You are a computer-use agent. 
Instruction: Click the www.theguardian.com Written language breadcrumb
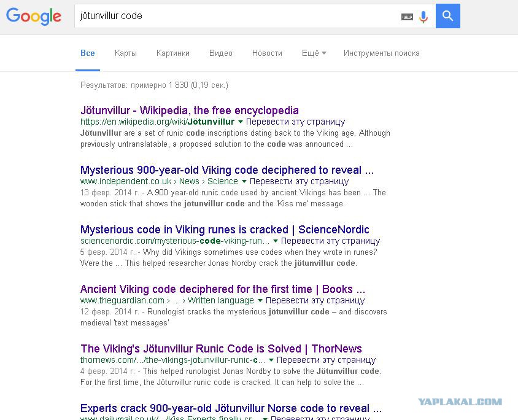point(167,300)
